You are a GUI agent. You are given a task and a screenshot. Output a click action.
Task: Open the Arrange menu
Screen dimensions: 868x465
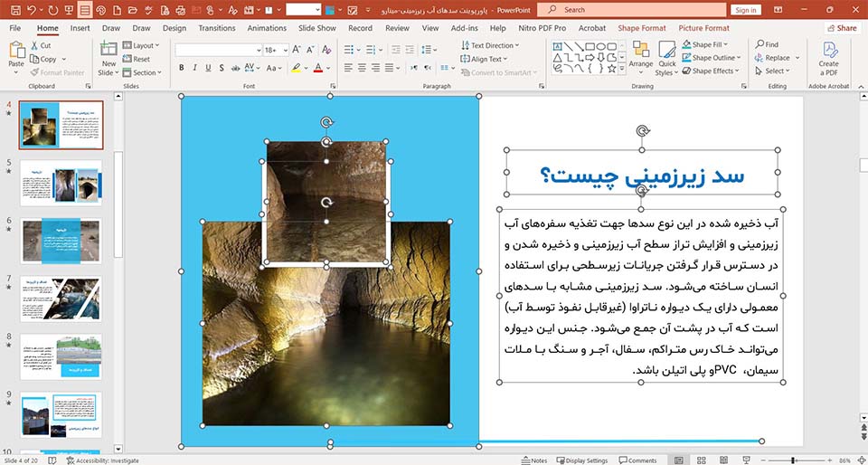pos(641,58)
